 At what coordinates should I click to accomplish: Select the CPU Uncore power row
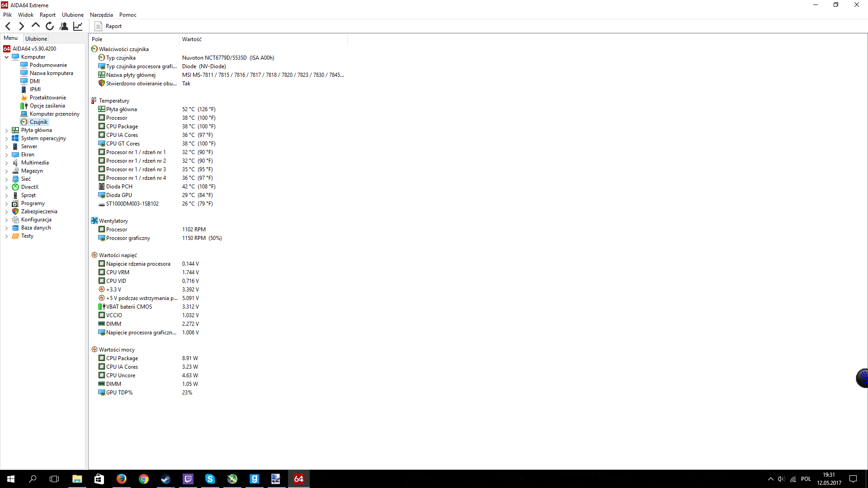148,375
